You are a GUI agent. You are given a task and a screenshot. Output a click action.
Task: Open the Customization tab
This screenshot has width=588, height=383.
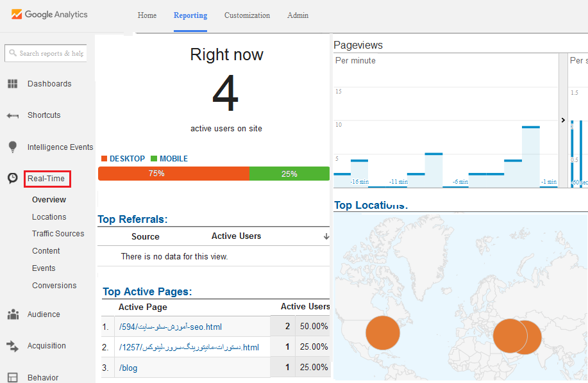point(247,15)
